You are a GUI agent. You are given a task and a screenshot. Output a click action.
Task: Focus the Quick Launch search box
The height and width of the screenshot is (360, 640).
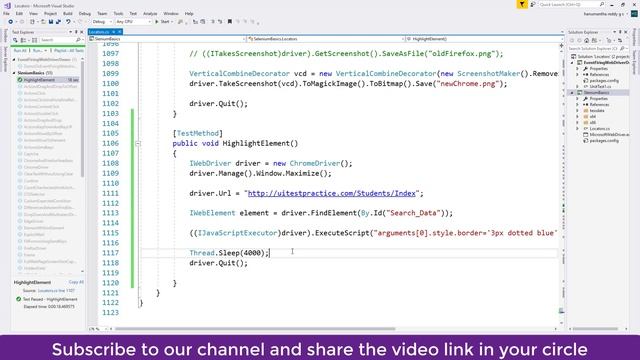tap(571, 4)
